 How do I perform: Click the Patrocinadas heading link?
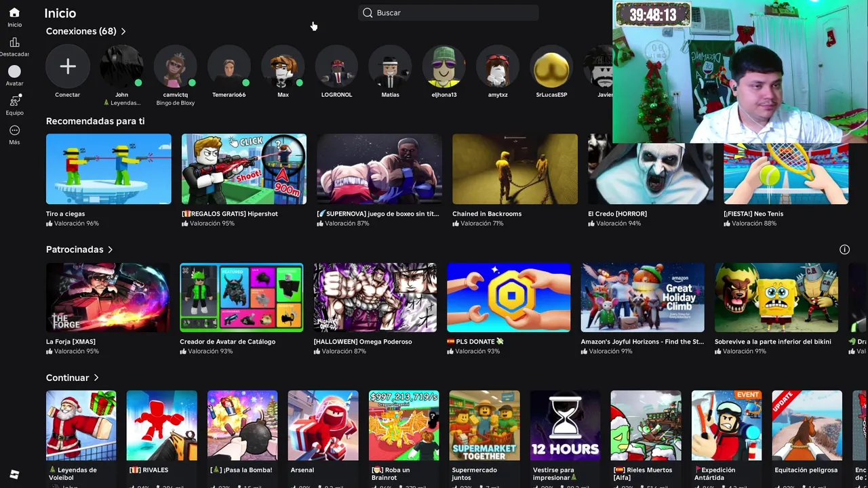pyautogui.click(x=75, y=249)
